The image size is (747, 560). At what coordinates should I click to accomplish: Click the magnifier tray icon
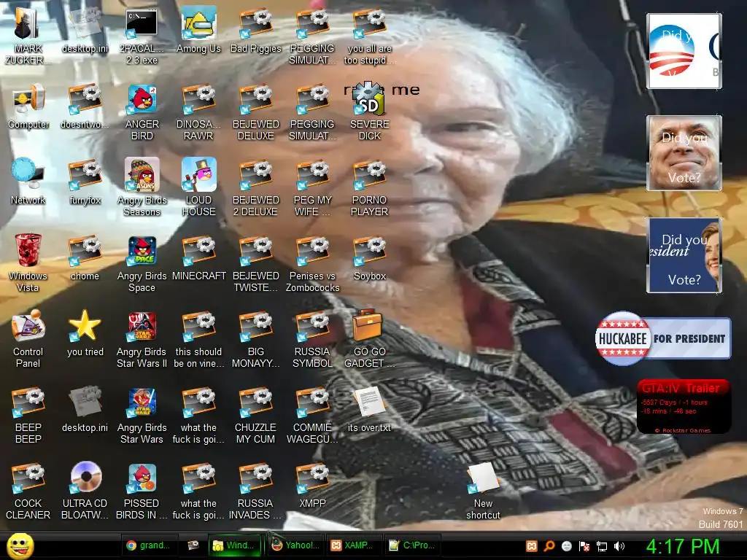click(x=549, y=546)
